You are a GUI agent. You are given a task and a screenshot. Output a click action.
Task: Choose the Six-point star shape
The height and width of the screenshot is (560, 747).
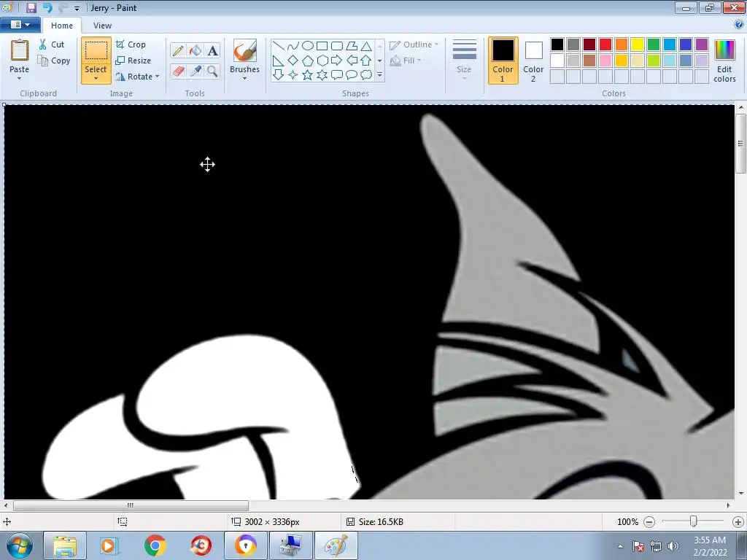[x=322, y=75]
